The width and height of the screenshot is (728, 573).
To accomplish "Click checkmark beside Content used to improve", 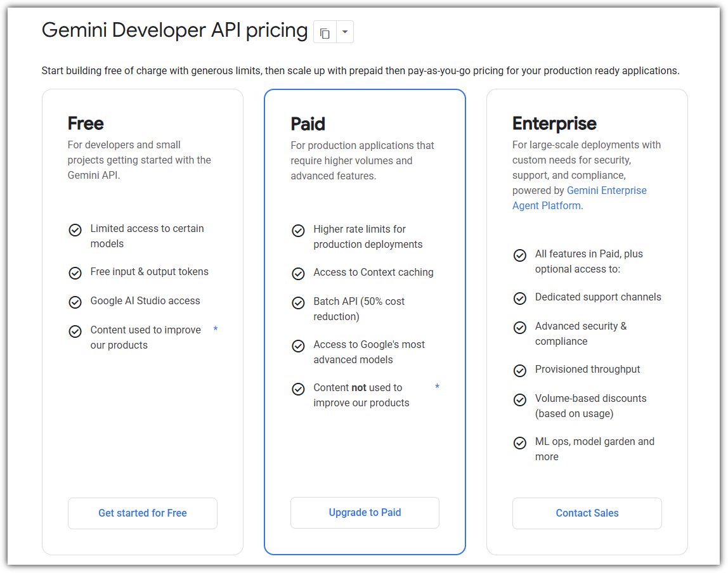I will pos(75,332).
